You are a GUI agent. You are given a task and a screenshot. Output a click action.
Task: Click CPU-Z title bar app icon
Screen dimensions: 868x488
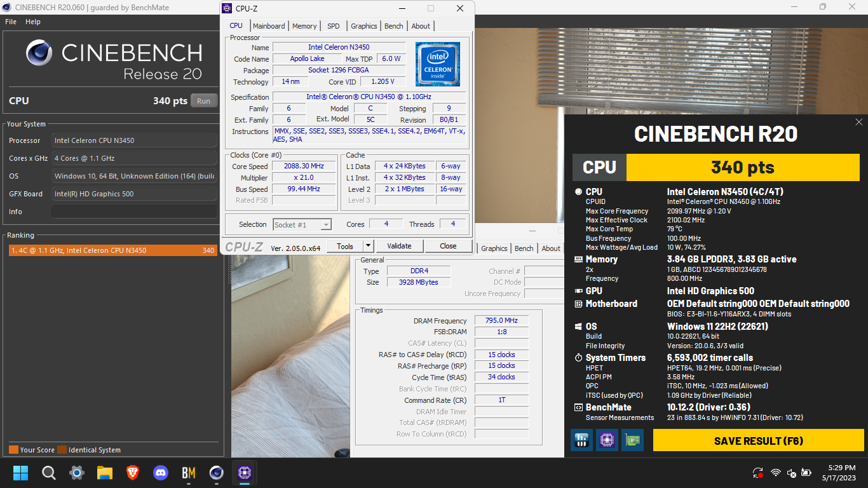tap(227, 9)
